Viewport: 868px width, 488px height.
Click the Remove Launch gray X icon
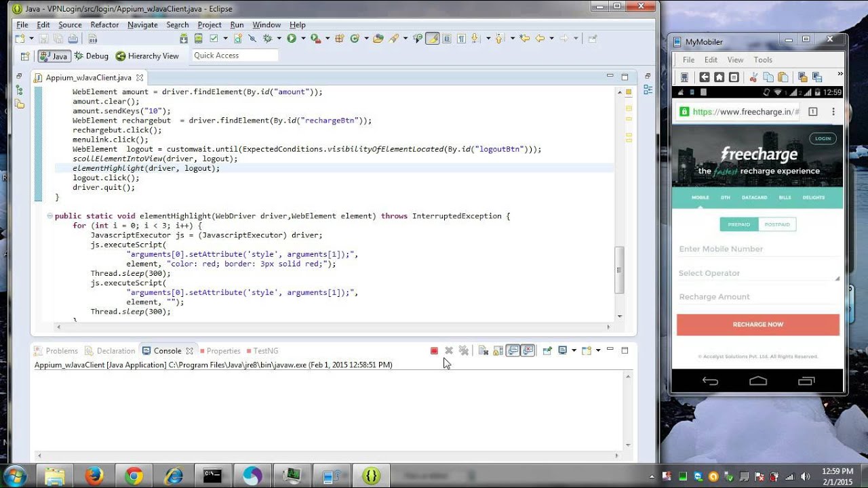449,350
